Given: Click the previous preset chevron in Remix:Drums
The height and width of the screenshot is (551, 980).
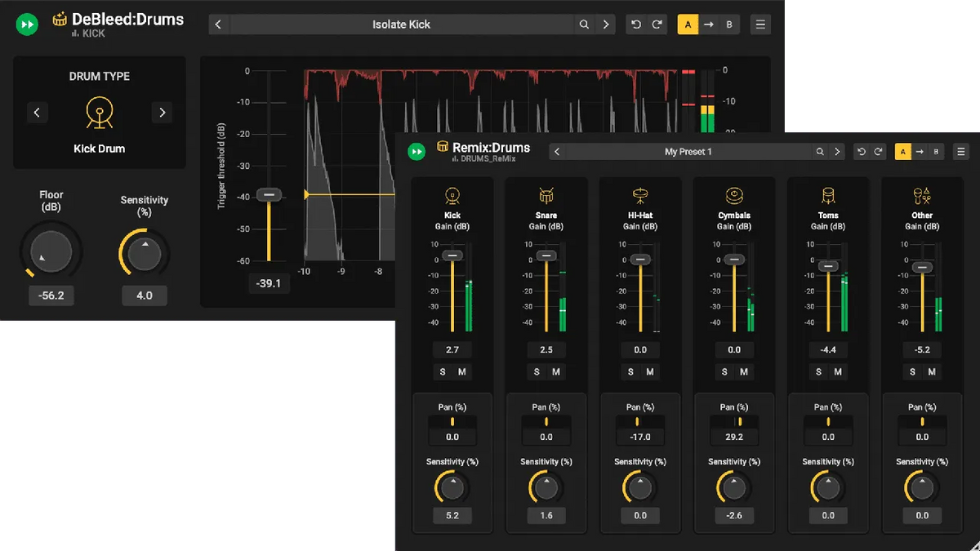Looking at the screenshot, I should click(557, 151).
